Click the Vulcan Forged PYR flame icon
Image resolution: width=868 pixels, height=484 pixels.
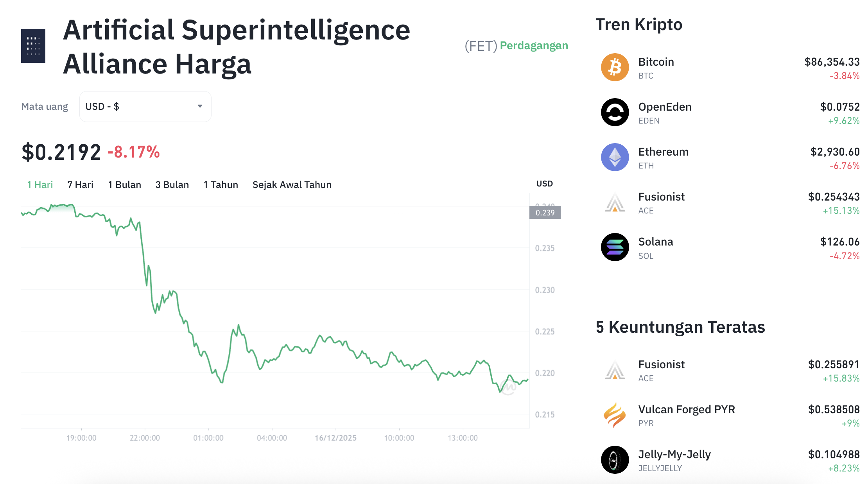coord(615,415)
